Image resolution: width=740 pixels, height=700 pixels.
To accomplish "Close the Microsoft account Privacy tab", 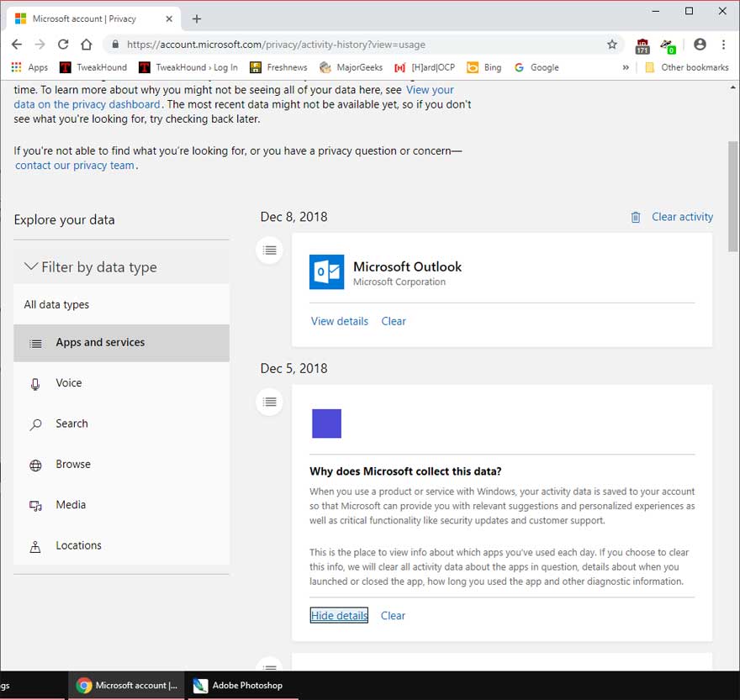I will (169, 18).
